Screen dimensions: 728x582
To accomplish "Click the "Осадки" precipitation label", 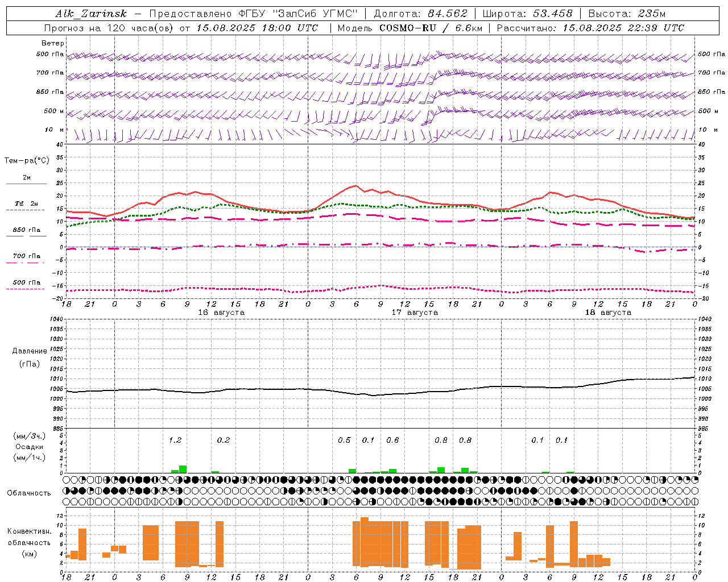I will coord(29,447).
